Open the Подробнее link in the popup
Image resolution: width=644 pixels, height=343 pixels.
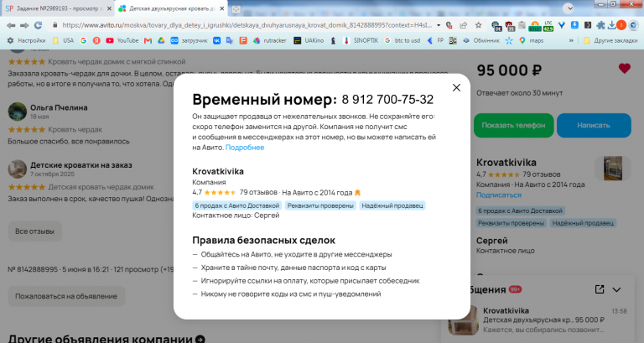(245, 148)
